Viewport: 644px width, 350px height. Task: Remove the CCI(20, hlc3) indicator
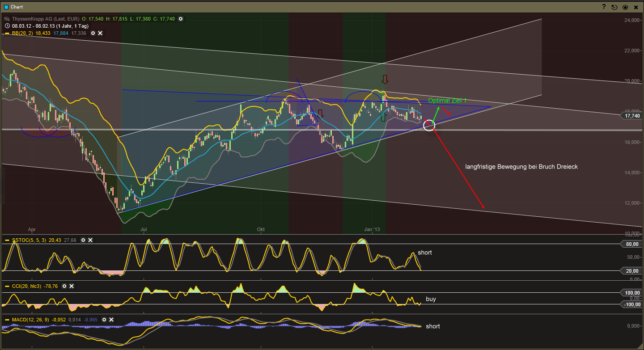[72, 286]
